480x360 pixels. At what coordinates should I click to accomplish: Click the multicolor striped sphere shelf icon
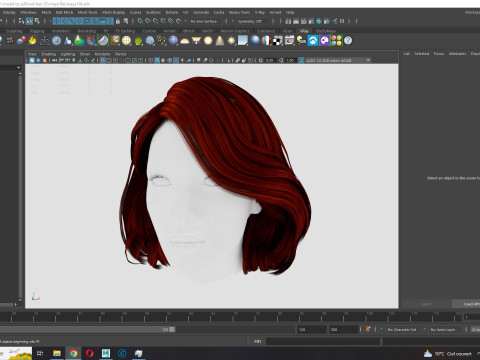coord(266,41)
